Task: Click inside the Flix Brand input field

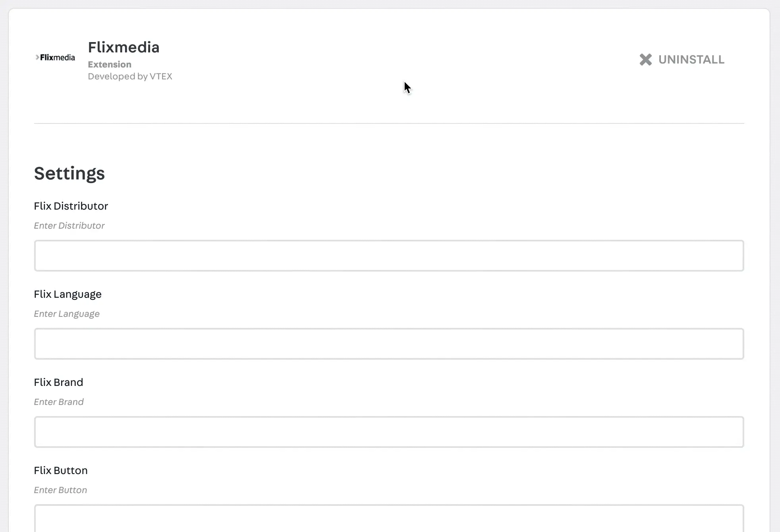Action: point(389,432)
